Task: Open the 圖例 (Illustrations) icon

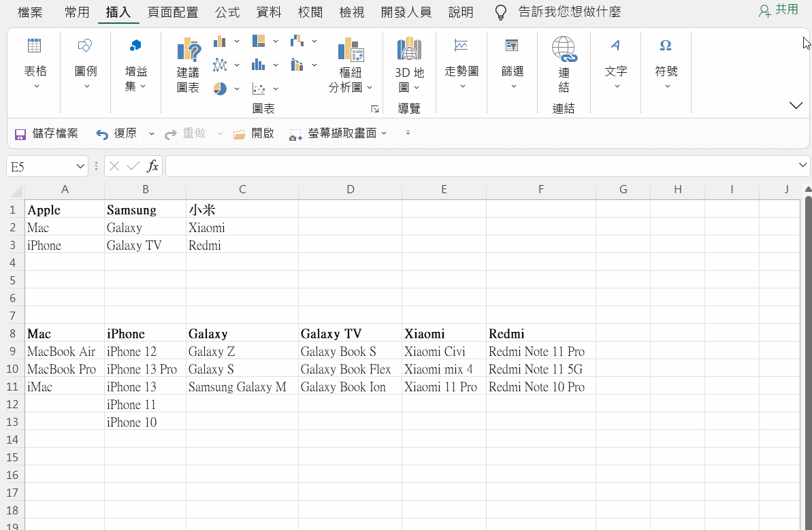Action: (86, 46)
